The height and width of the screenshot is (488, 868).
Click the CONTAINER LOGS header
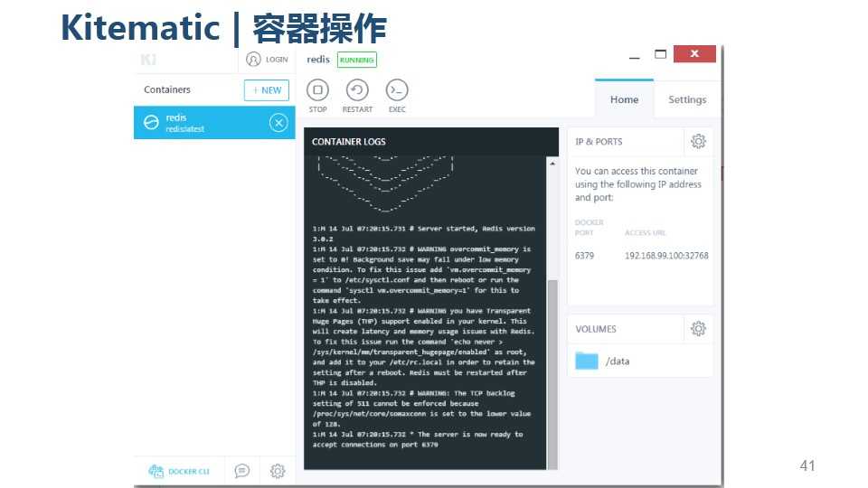coord(349,142)
